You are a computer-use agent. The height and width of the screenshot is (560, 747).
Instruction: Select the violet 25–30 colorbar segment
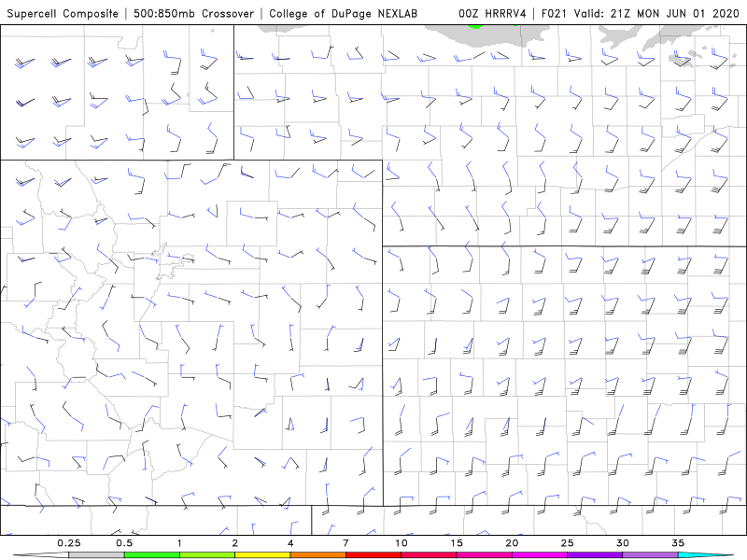[x=595, y=555]
